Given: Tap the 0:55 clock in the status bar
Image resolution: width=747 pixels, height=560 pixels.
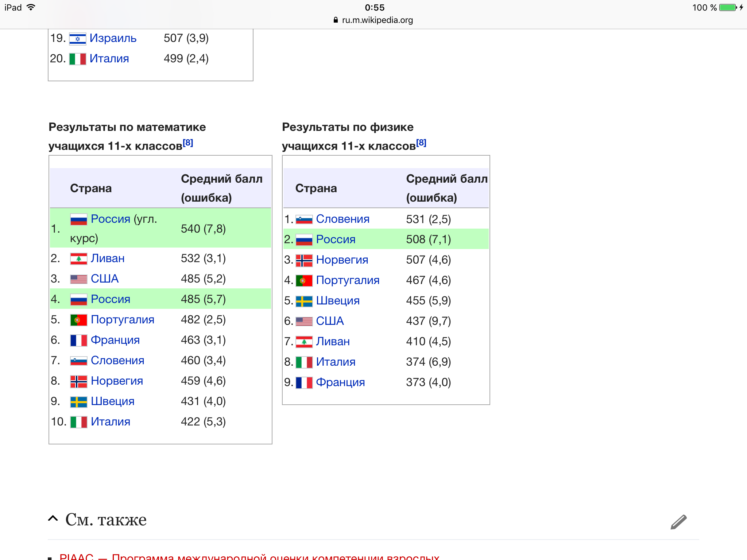Looking at the screenshot, I should coord(375,7).
